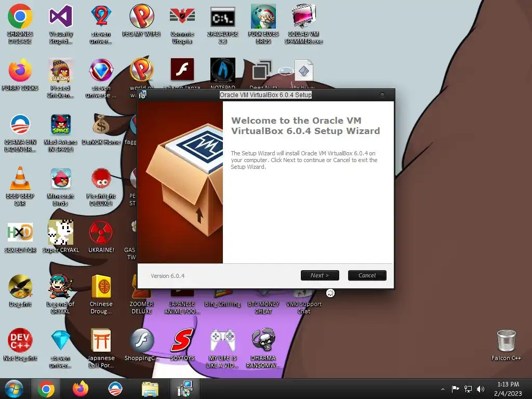
Task: Select the Super CRYAKL desktop icon
Action: pyautogui.click(x=60, y=237)
